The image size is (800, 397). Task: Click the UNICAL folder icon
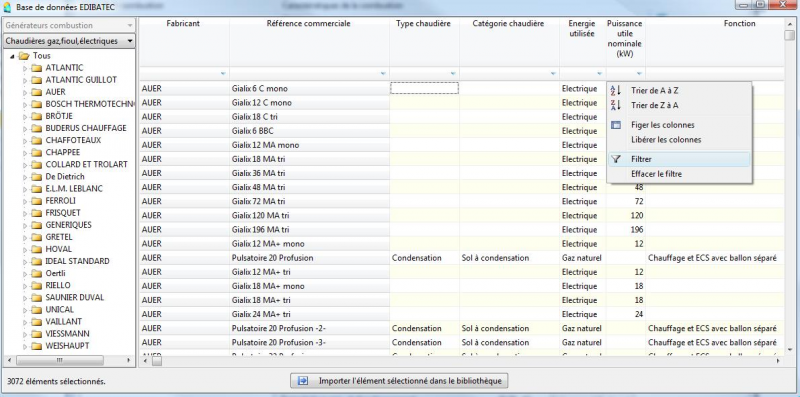(x=36, y=309)
